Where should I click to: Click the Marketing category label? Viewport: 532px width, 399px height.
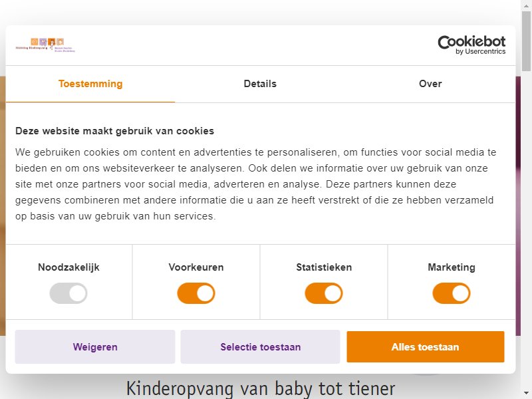(x=452, y=267)
